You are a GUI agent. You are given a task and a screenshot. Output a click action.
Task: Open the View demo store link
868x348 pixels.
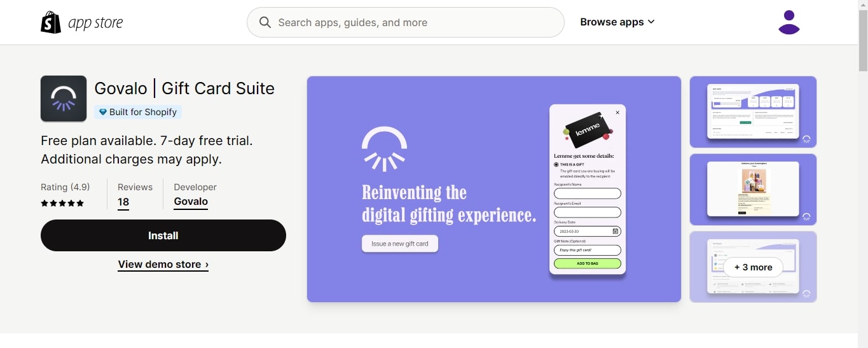[x=163, y=265]
